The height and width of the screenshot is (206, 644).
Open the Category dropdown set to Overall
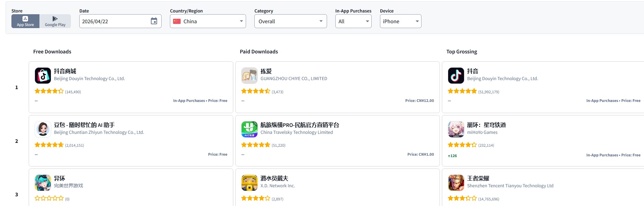[290, 21]
